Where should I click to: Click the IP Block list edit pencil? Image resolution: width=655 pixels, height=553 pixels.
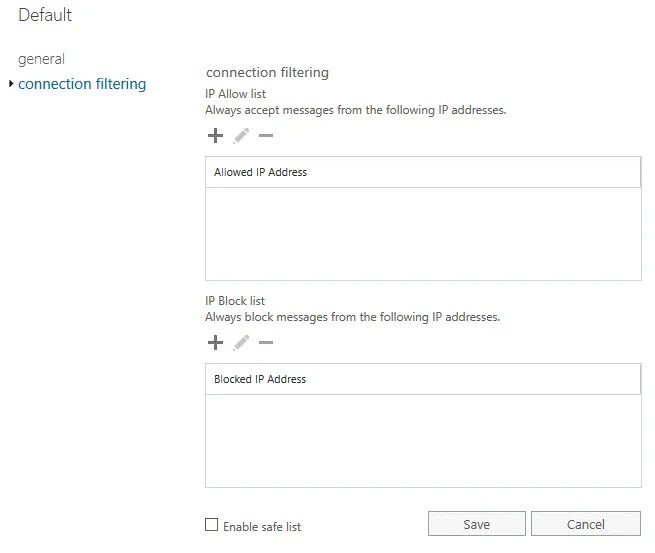(x=241, y=343)
